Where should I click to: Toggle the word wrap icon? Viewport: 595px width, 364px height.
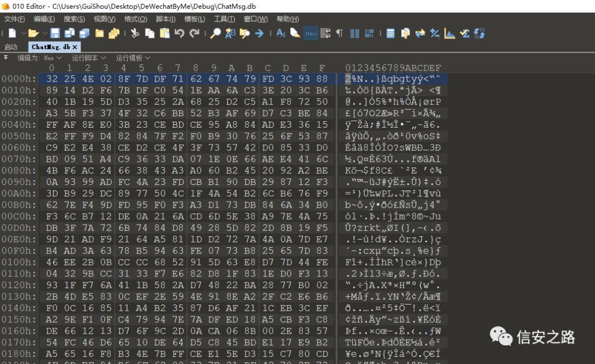[325, 34]
